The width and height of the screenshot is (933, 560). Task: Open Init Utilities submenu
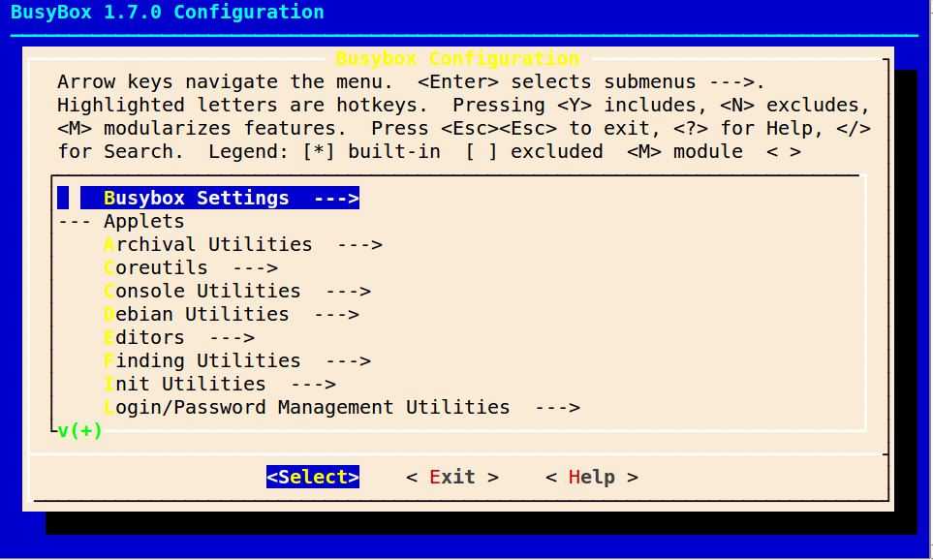tap(220, 384)
